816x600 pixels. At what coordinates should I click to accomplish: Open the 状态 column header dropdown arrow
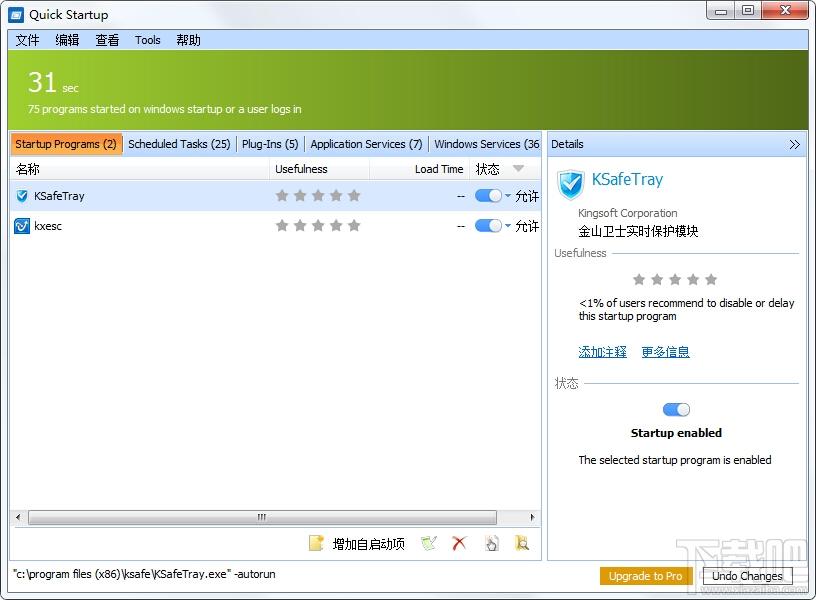[x=518, y=169]
